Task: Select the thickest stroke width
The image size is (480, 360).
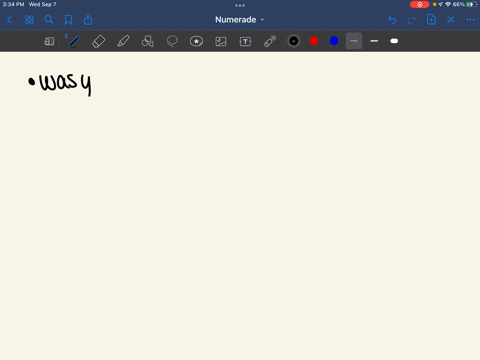Action: [x=394, y=41]
